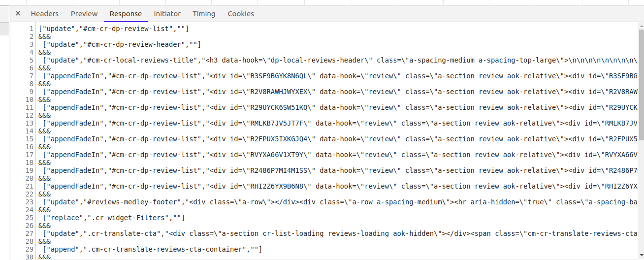Open the Initiator tab
The height and width of the screenshot is (260, 644).
[167, 14]
